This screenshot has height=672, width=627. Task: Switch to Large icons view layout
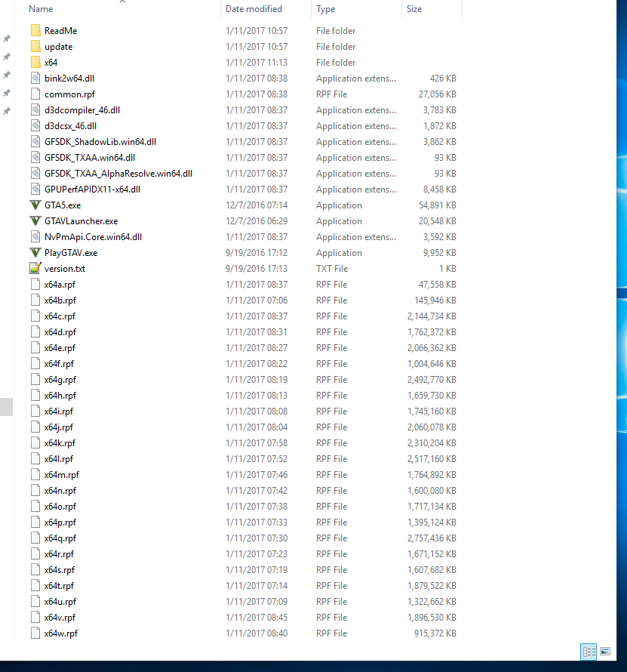(x=604, y=652)
